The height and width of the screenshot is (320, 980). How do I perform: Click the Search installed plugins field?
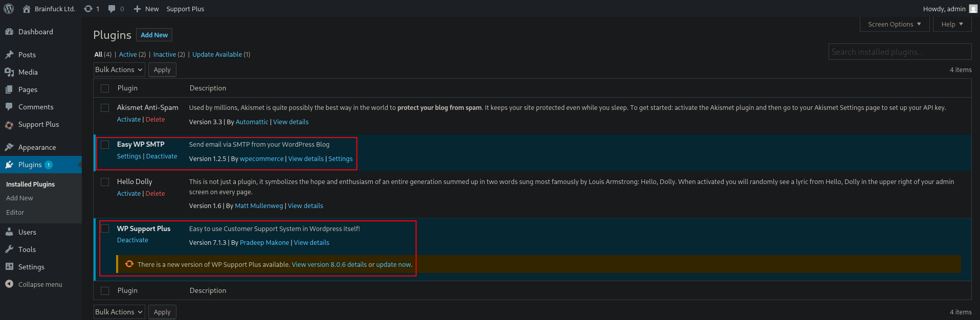tap(899, 52)
